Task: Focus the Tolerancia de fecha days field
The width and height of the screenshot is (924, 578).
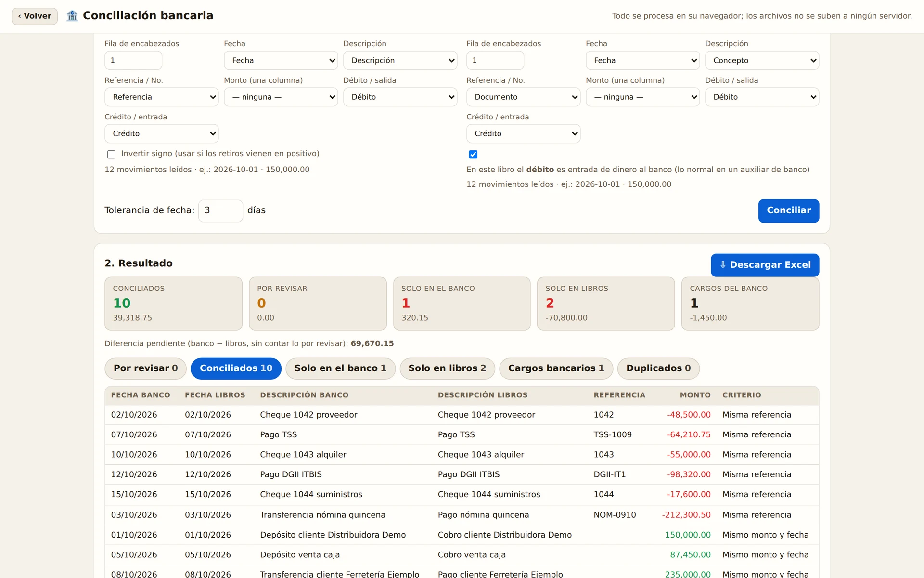Action: tap(220, 210)
